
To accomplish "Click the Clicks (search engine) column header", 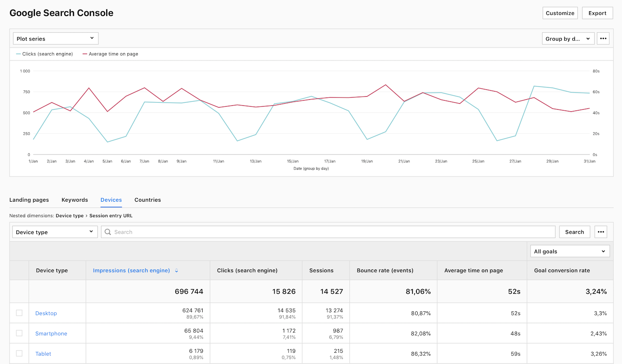I will point(247,271).
